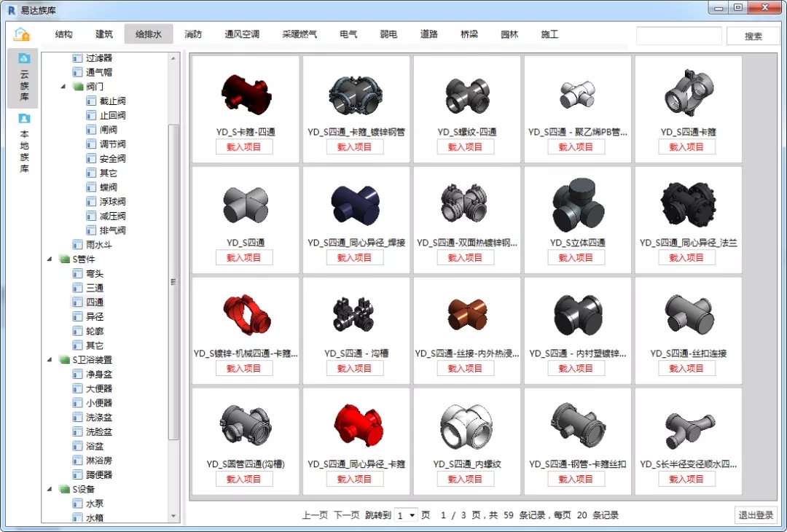The image size is (787, 532).
Task: Select the YD_S四通_卡箍_镀锌钢管 thumbnail
Action: point(356,94)
